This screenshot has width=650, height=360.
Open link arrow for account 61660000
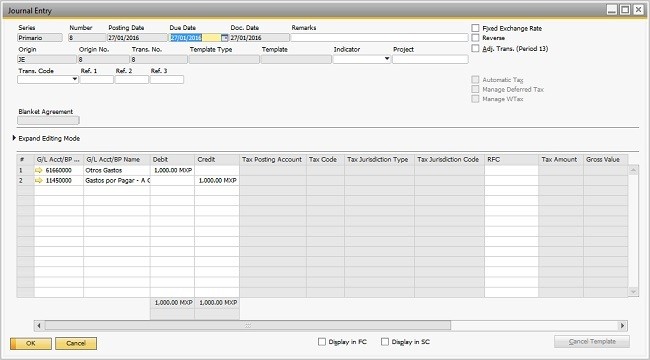click(39, 170)
